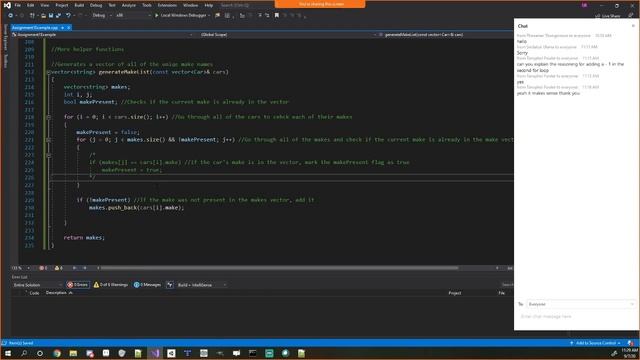The height and width of the screenshot is (360, 640).
Task: Collapse the outer for loop outline
Action: coord(49,117)
